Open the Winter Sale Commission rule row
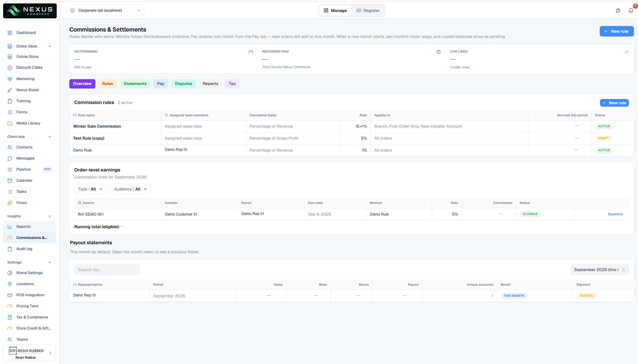638x364 pixels. pyautogui.click(x=351, y=126)
